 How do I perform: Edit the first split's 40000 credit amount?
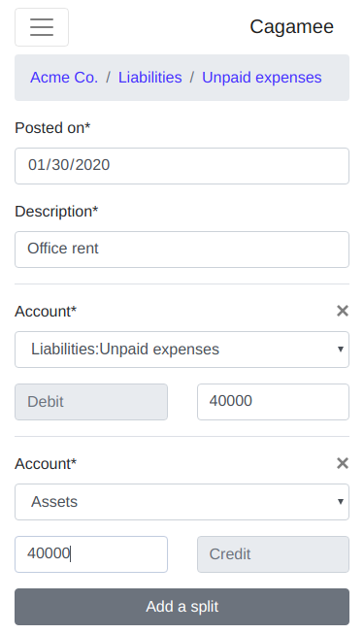[273, 402]
